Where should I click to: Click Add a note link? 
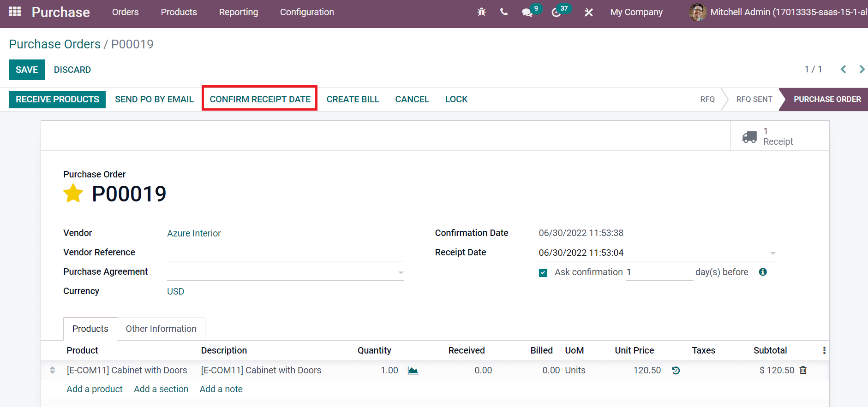221,389
